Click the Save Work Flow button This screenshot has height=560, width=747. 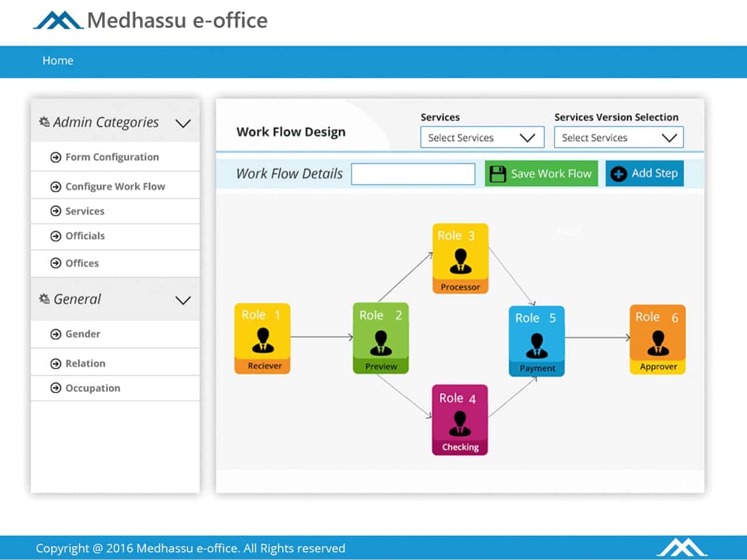541,174
